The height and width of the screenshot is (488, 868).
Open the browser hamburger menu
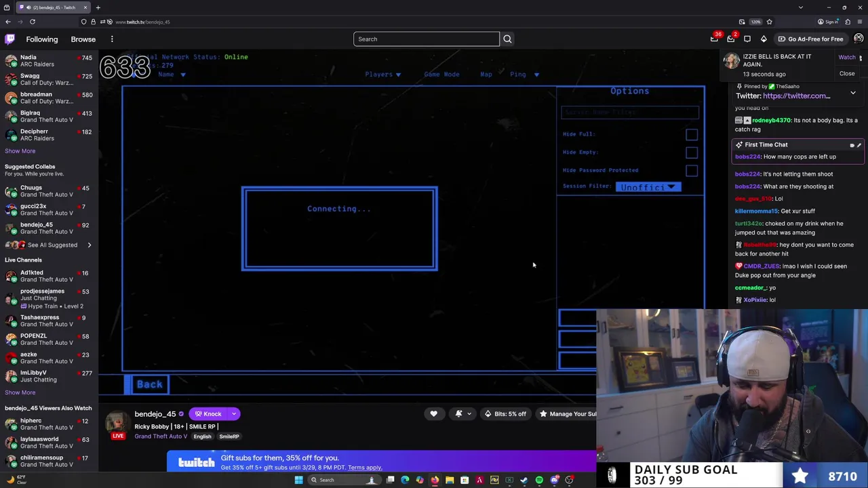pyautogui.click(x=859, y=22)
